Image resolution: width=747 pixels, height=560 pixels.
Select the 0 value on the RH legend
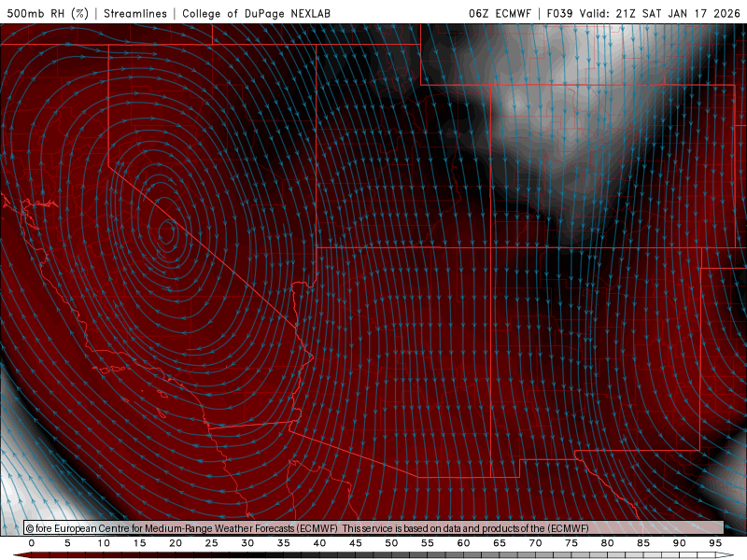32,543
